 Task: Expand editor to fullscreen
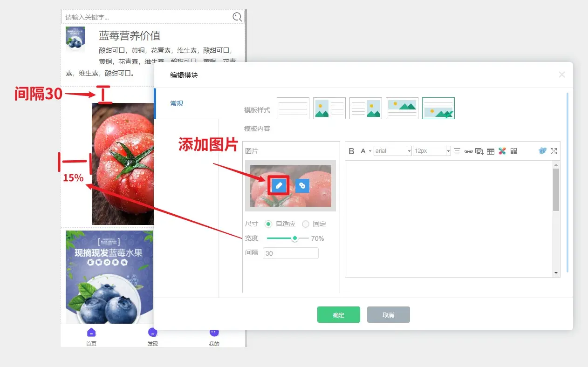pyautogui.click(x=554, y=151)
